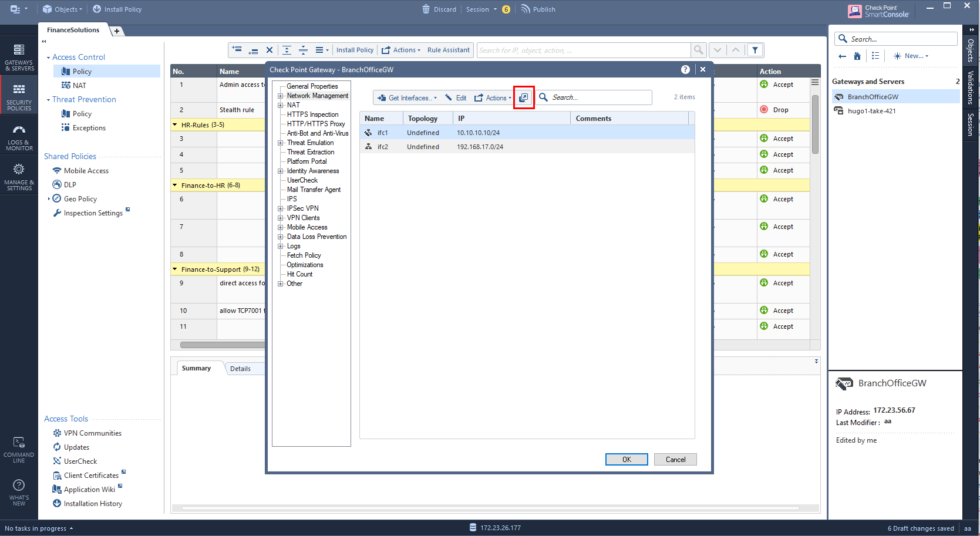Click the rulebase column options hamburger icon

[x=814, y=82]
